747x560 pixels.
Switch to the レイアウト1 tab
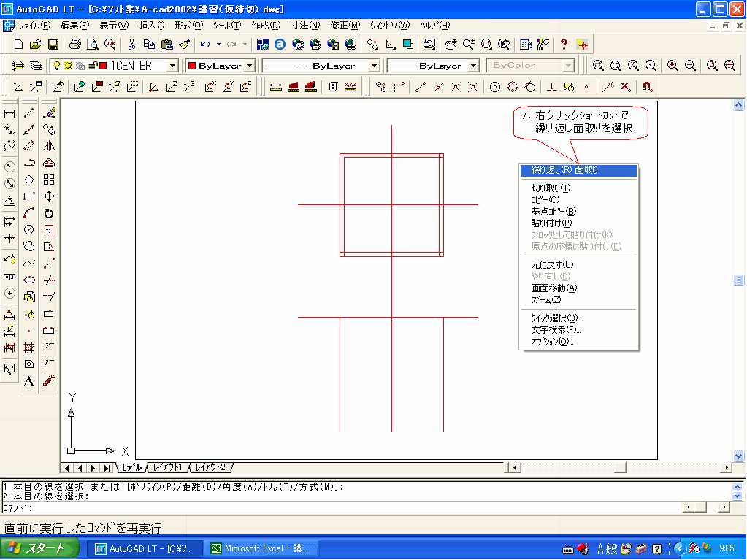(168, 467)
